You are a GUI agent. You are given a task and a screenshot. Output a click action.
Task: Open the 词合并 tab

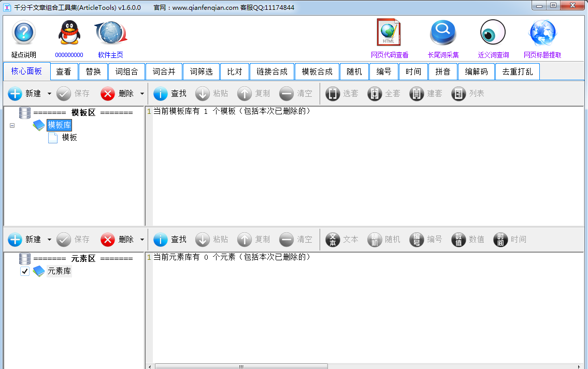[x=164, y=71]
